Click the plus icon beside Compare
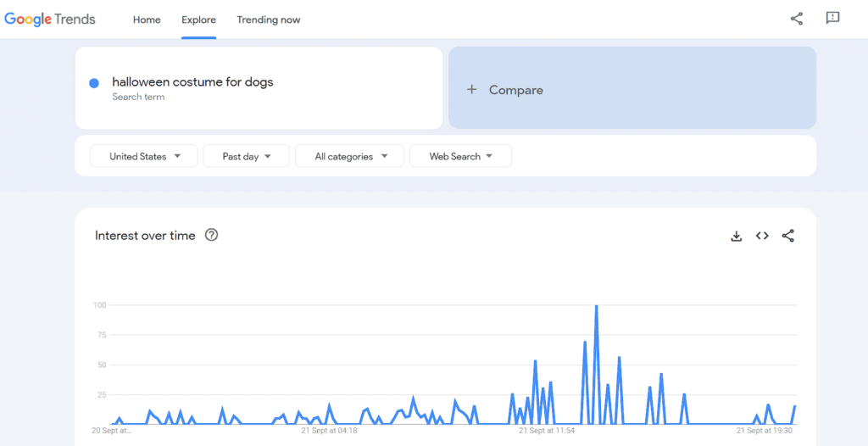Viewport: 868px width, 446px height. point(472,89)
